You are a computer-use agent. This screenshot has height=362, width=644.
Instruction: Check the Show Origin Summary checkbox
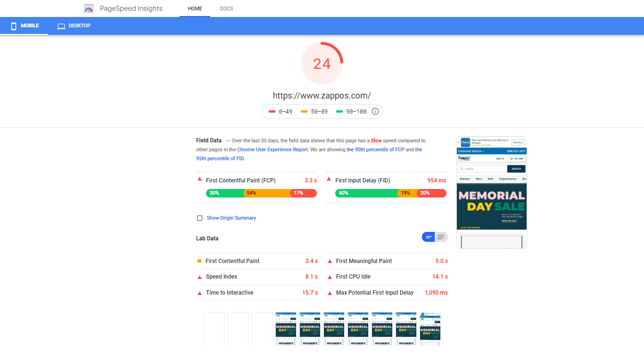199,218
